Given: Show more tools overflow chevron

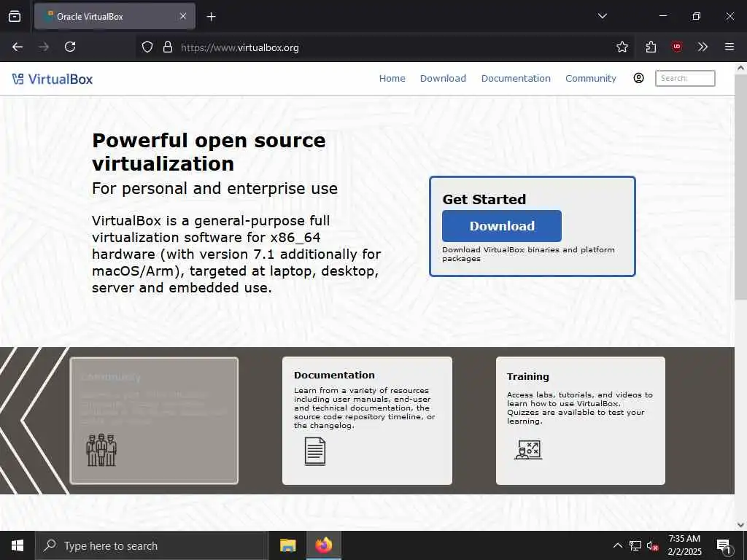Looking at the screenshot, I should point(703,47).
